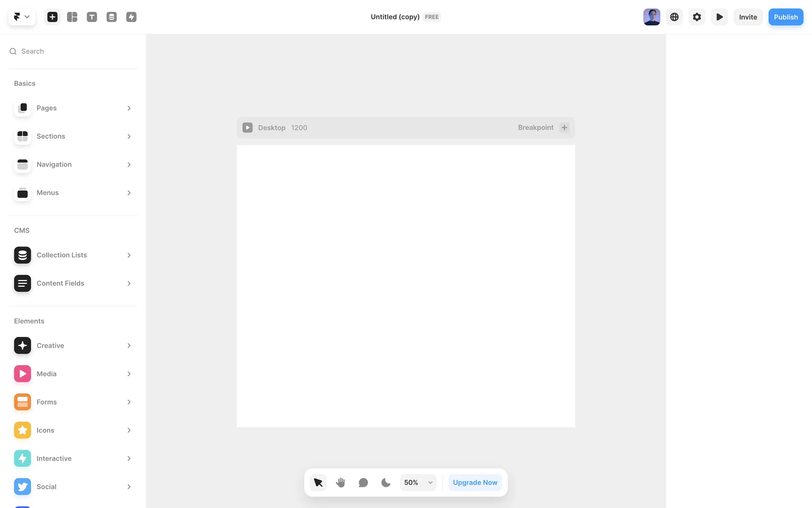Open the Actions lightning bolt icon
The image size is (812, 508).
pos(131,17)
